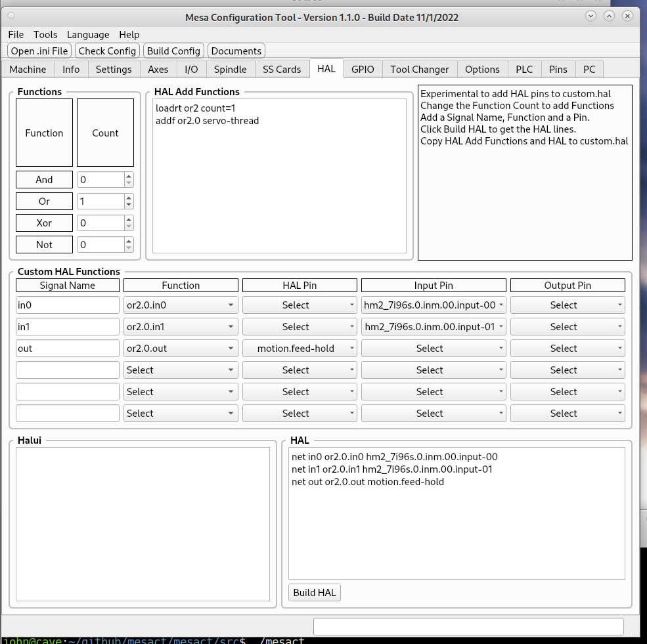Click the Build HAL button
Viewport: 647px width, 644px height.
315,592
